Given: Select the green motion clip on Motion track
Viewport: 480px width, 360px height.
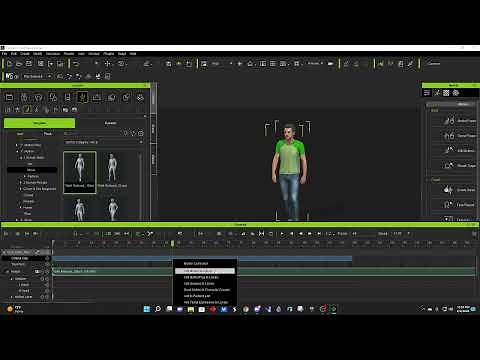Looking at the screenshot, I should click(x=264, y=271).
